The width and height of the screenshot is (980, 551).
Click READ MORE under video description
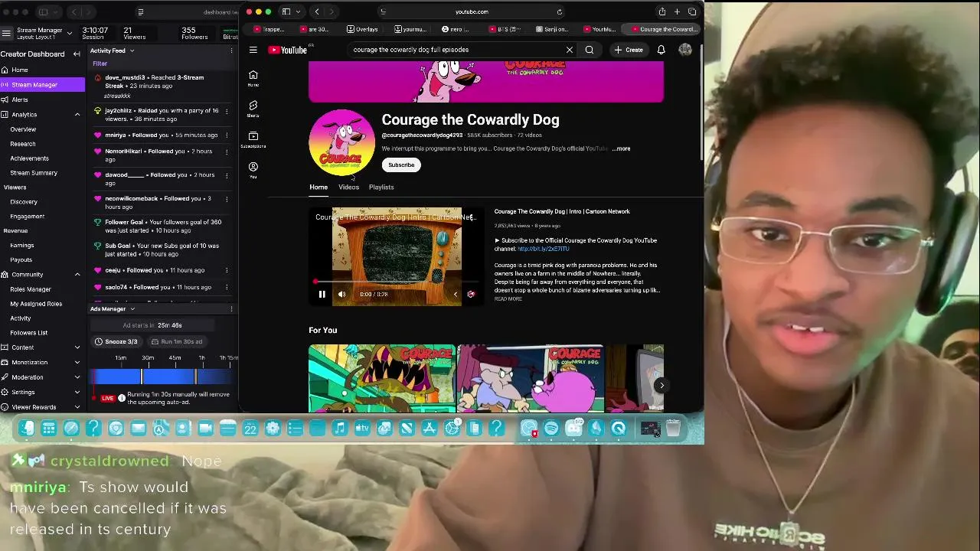tap(508, 299)
